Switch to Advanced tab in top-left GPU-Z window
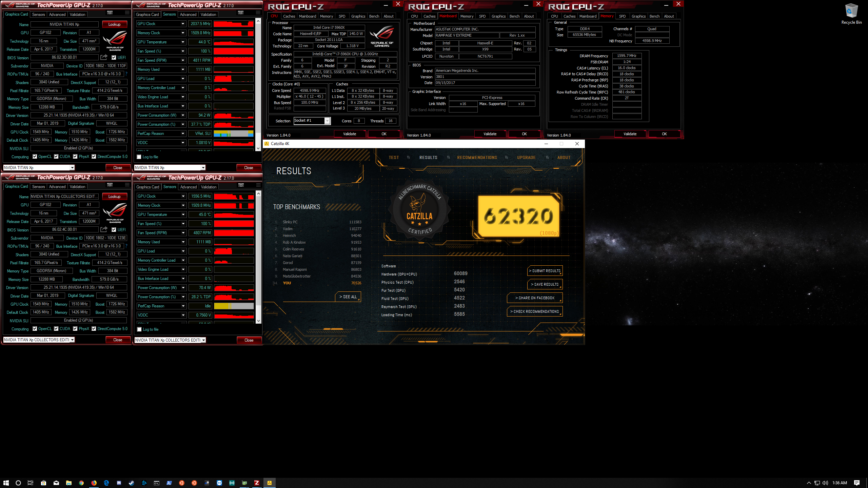Viewport: 868px width, 488px height. tap(57, 15)
